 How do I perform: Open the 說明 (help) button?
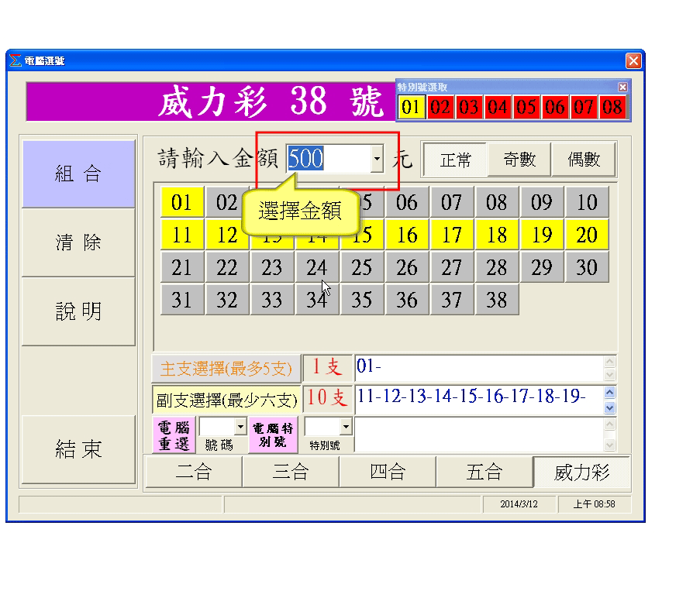click(78, 311)
